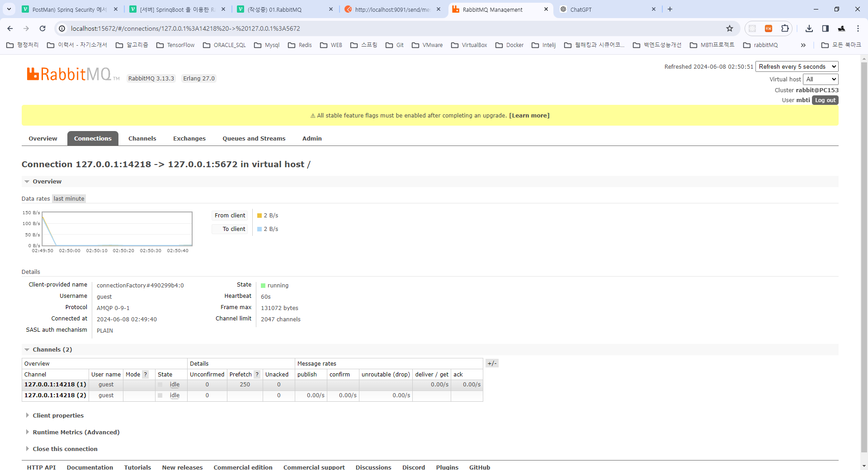Open the browser Extensions puzzle icon
The image size is (868, 470).
tap(785, 28)
